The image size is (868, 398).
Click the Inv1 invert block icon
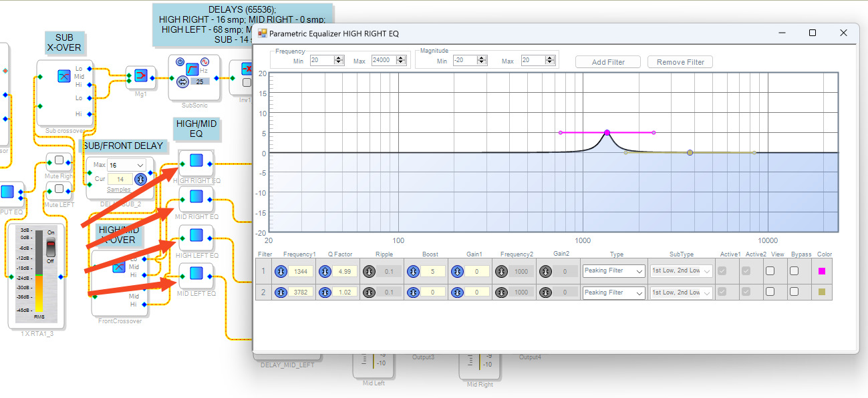pyautogui.click(x=246, y=69)
